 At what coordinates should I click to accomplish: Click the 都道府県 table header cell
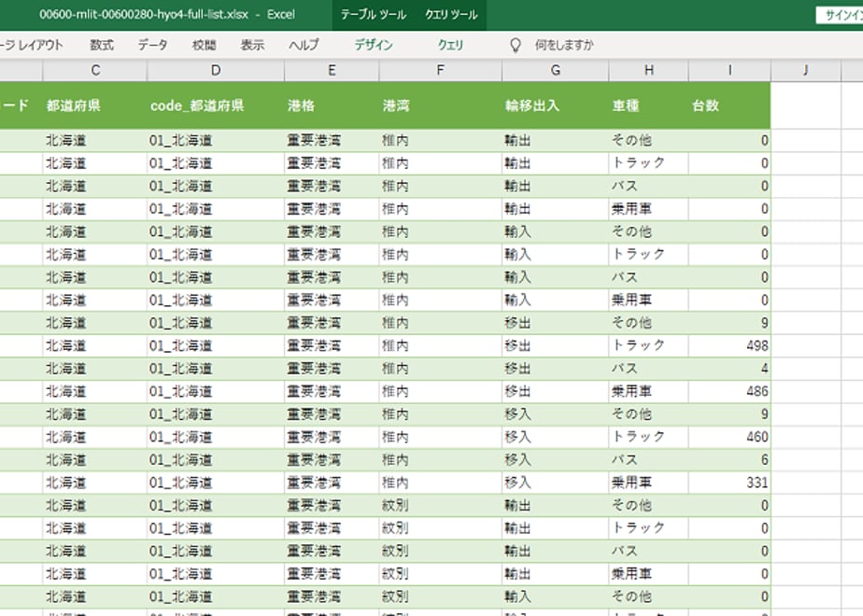95,105
